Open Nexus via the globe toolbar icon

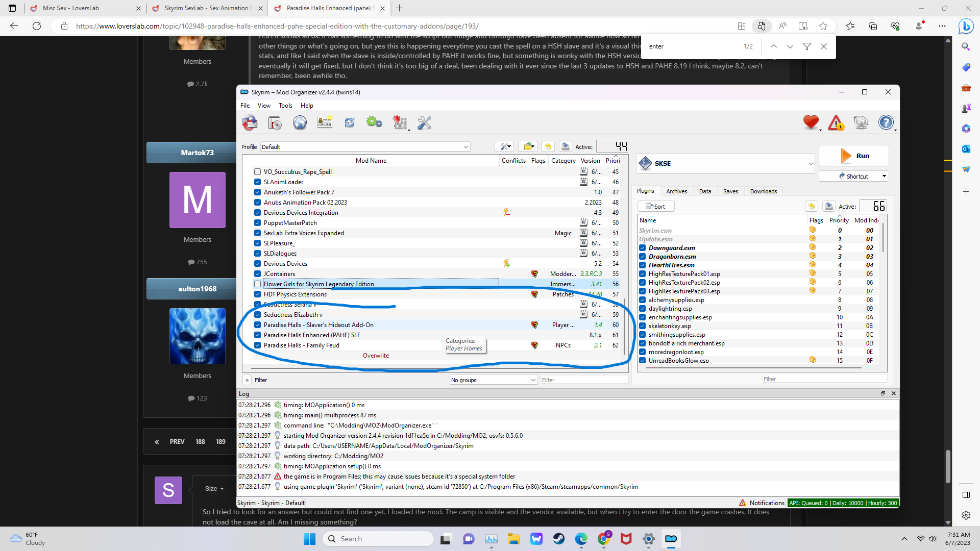point(300,122)
